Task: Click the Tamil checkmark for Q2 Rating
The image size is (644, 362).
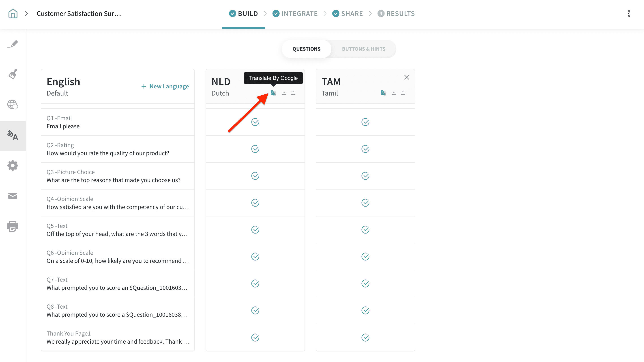Action: coord(365,149)
